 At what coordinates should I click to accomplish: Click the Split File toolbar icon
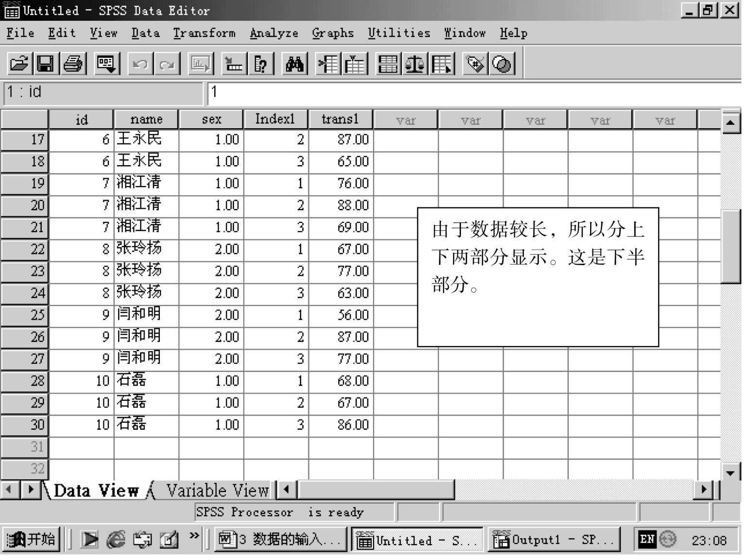point(388,64)
